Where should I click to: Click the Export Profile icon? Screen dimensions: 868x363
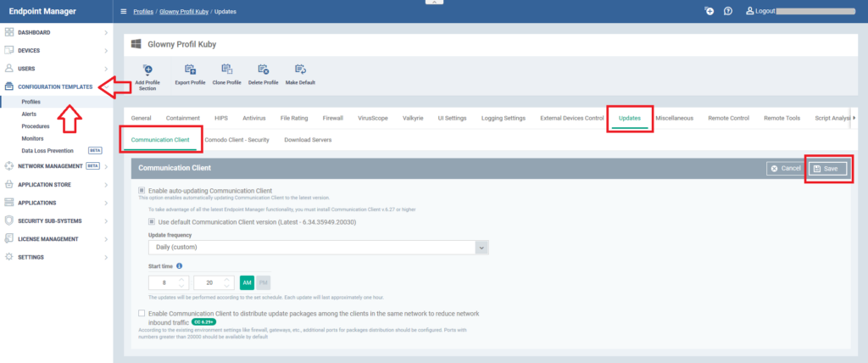click(x=190, y=70)
